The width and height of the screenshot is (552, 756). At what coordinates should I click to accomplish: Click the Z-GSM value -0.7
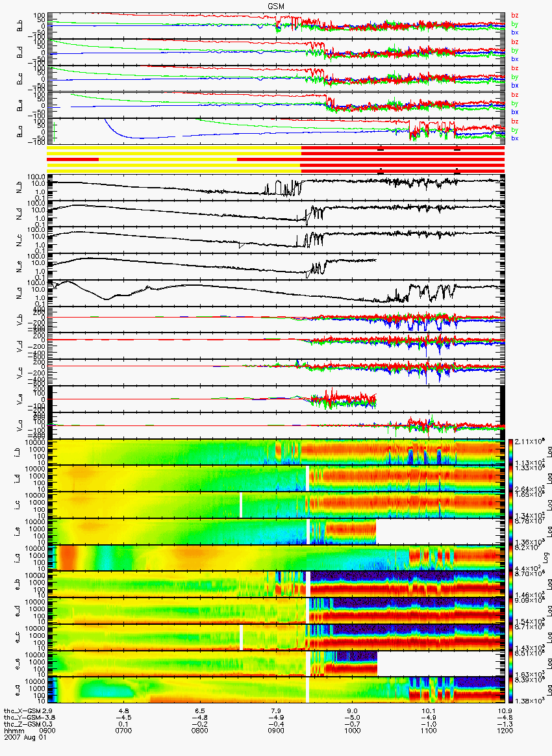coord(353,724)
